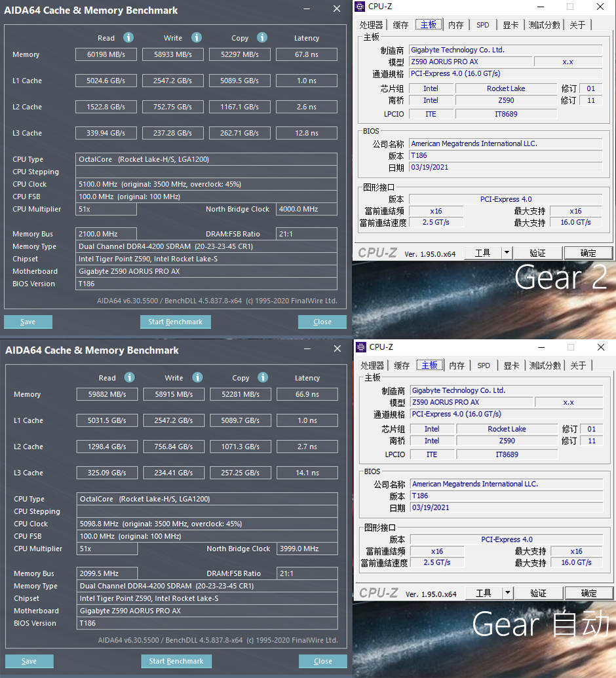This screenshot has height=678, width=616.
Task: Click the CPU-Z title bar icon in top window
Action: [360, 6]
